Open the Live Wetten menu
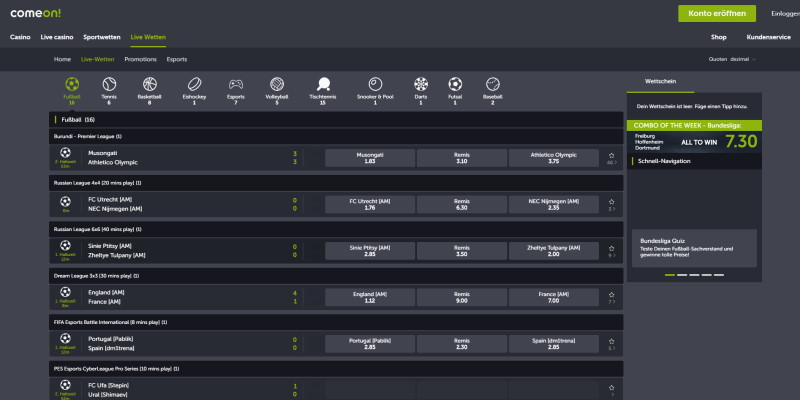The image size is (800, 400). click(x=148, y=37)
